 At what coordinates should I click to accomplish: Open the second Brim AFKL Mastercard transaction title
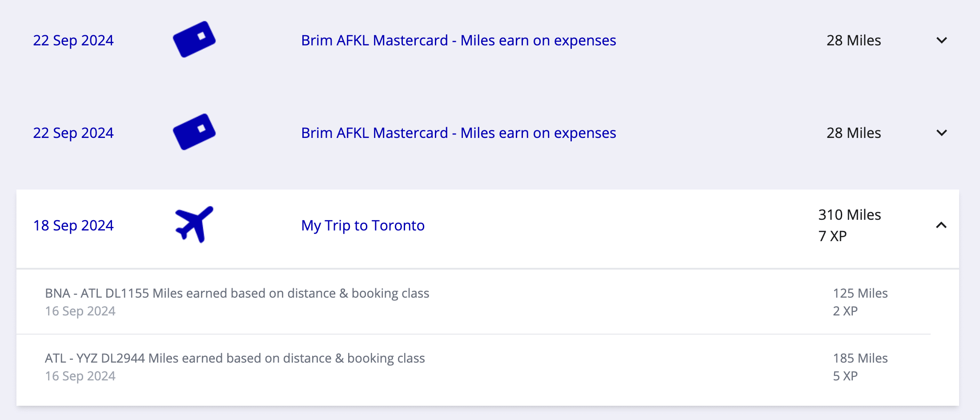[458, 133]
